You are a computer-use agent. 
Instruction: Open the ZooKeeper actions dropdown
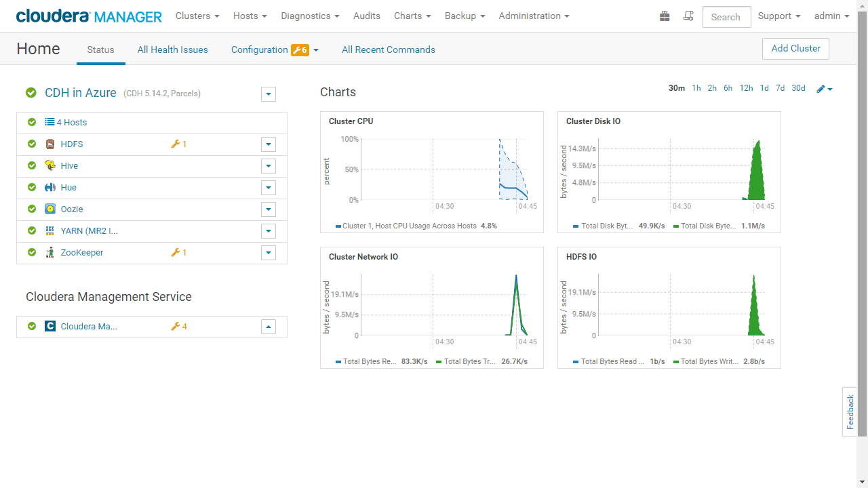tap(269, 253)
